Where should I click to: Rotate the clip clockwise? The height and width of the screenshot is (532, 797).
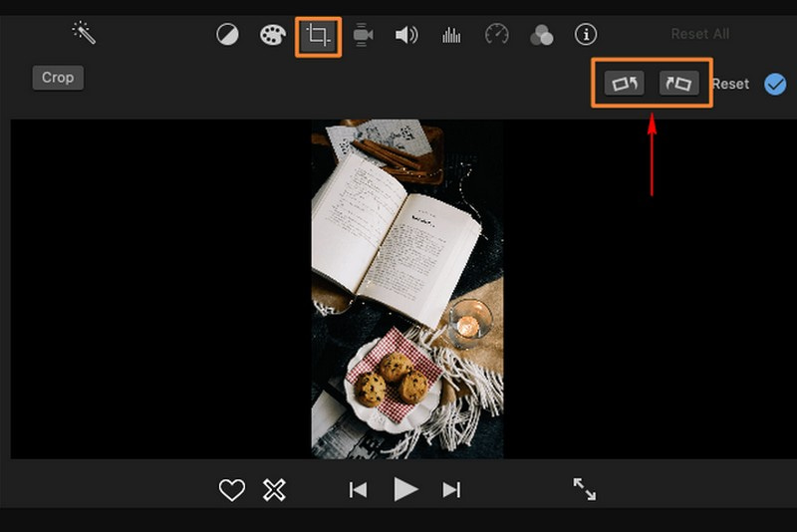tap(678, 83)
